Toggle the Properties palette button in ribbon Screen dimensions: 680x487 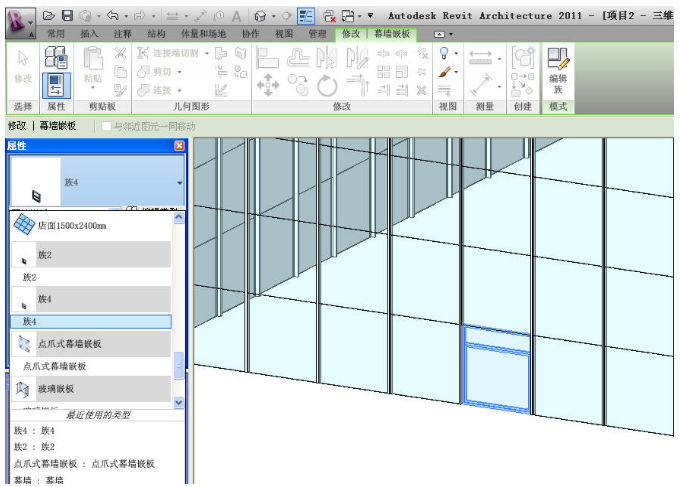(57, 86)
